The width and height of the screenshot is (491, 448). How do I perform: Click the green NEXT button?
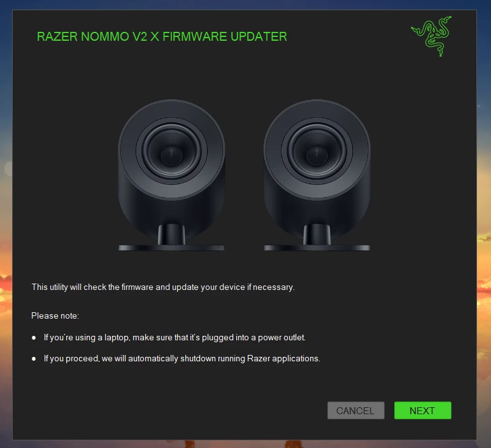coord(422,410)
